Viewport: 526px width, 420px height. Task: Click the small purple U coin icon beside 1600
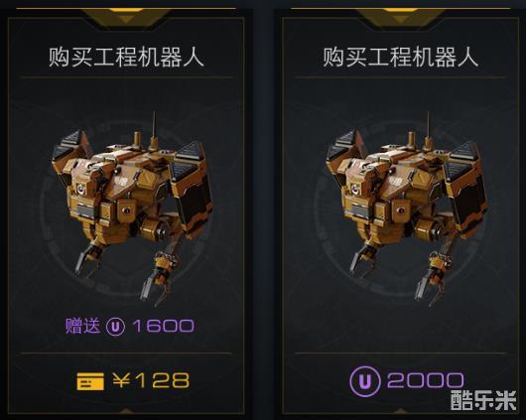(x=116, y=327)
